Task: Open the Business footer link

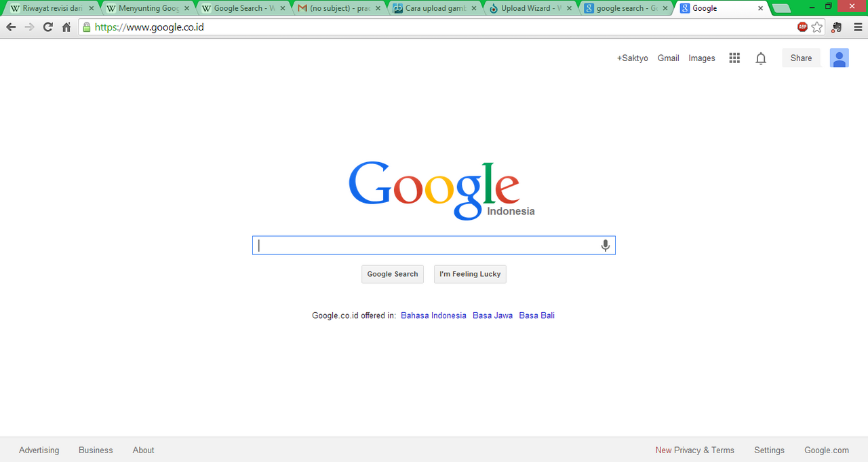Action: (x=96, y=450)
